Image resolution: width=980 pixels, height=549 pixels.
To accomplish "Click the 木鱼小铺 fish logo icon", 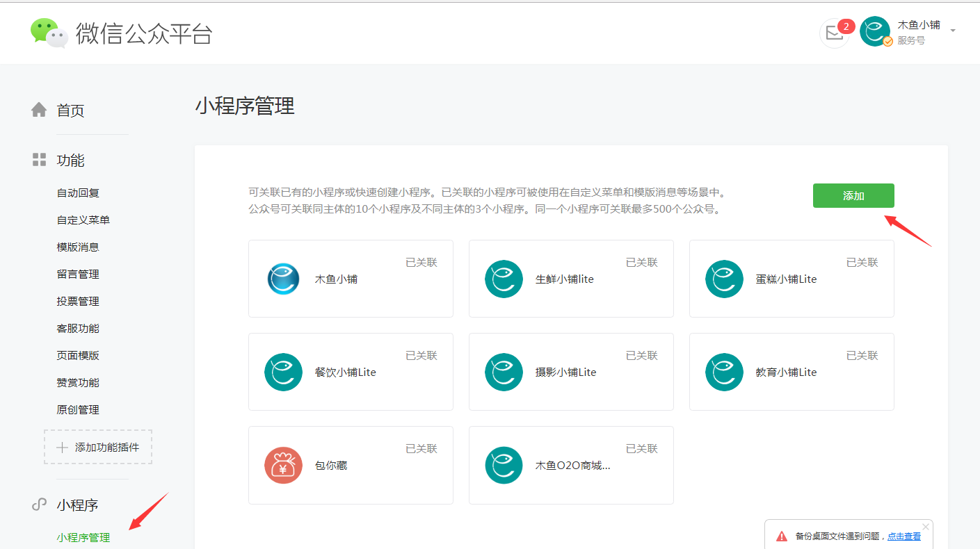I will pyautogui.click(x=283, y=279).
